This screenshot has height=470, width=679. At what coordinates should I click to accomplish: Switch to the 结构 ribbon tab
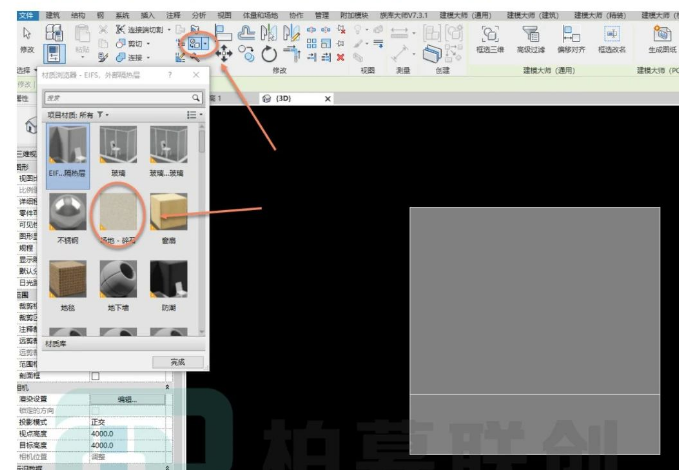pos(78,16)
